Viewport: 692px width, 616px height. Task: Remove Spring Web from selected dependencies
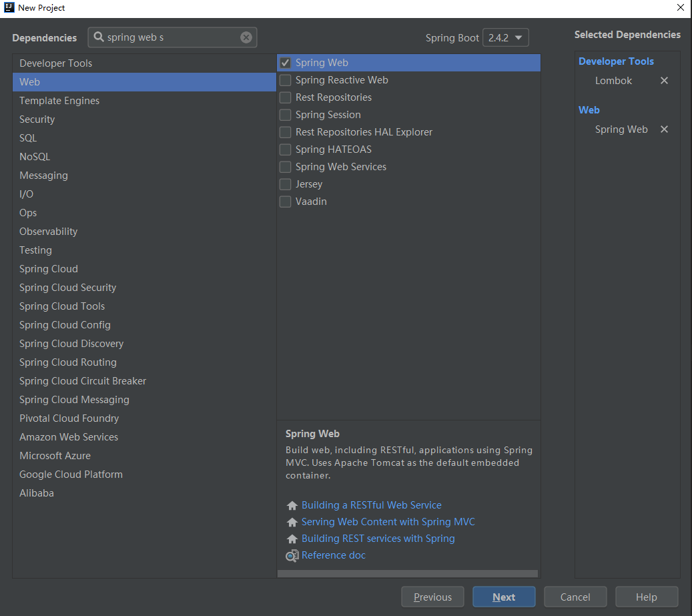click(x=664, y=129)
